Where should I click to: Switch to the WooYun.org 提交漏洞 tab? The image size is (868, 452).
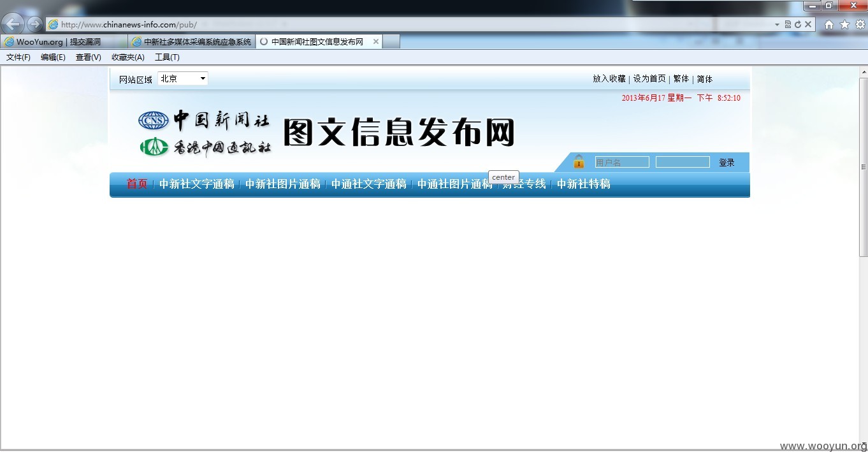64,41
